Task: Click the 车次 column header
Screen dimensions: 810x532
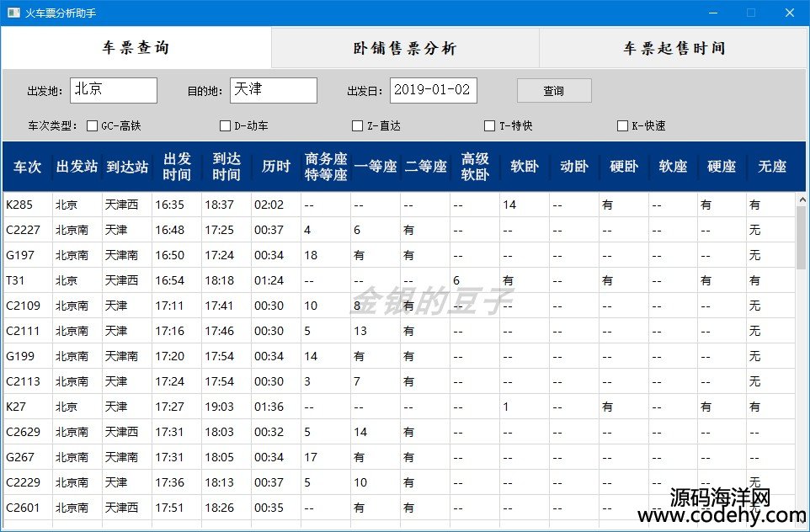Action: click(x=28, y=167)
